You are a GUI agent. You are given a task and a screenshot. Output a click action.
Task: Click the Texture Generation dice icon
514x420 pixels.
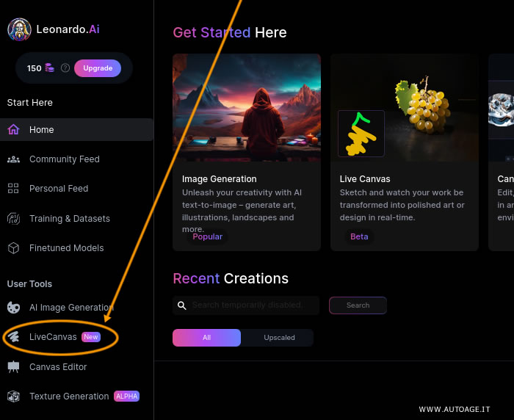point(13,397)
